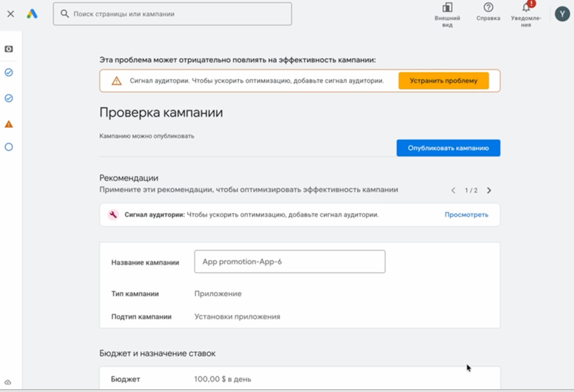Go to previous recommendation with left chevron
This screenshot has width=574, height=392.
(x=453, y=191)
